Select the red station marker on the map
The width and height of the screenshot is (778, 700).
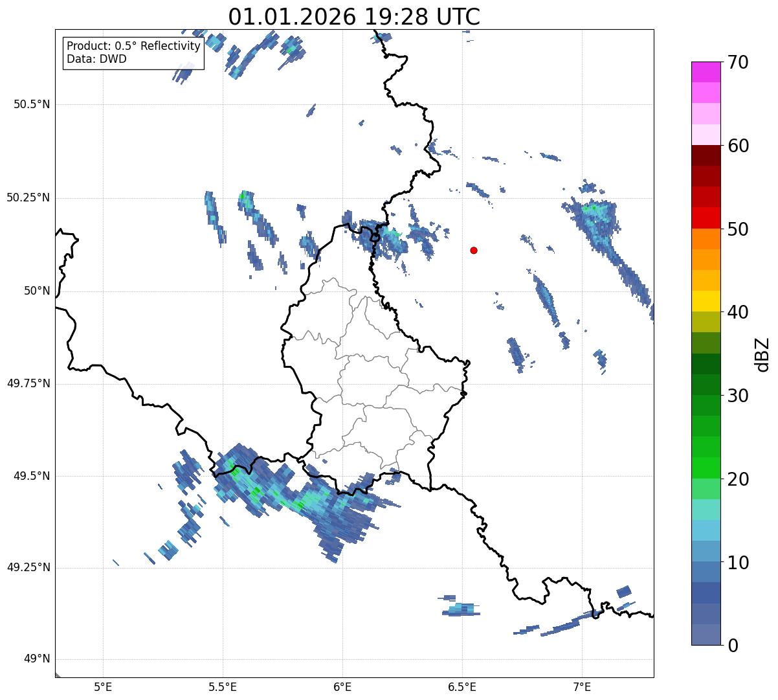pyautogui.click(x=474, y=250)
